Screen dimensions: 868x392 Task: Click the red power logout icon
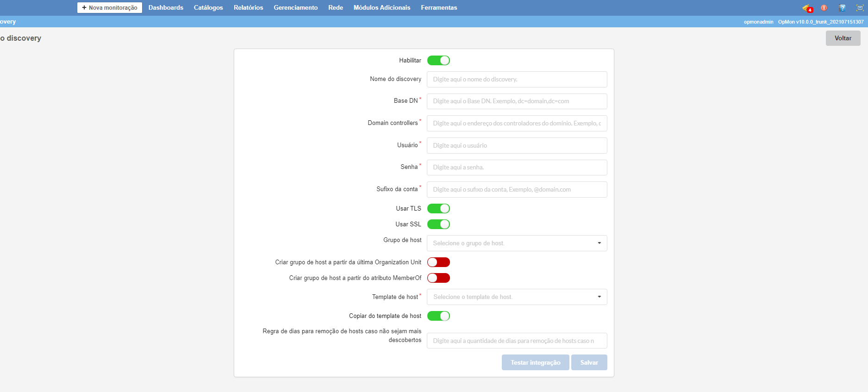point(824,8)
